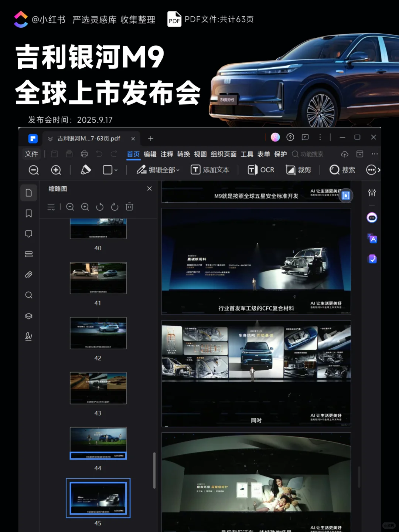Open the search panel from left sidebar

pyautogui.click(x=29, y=295)
